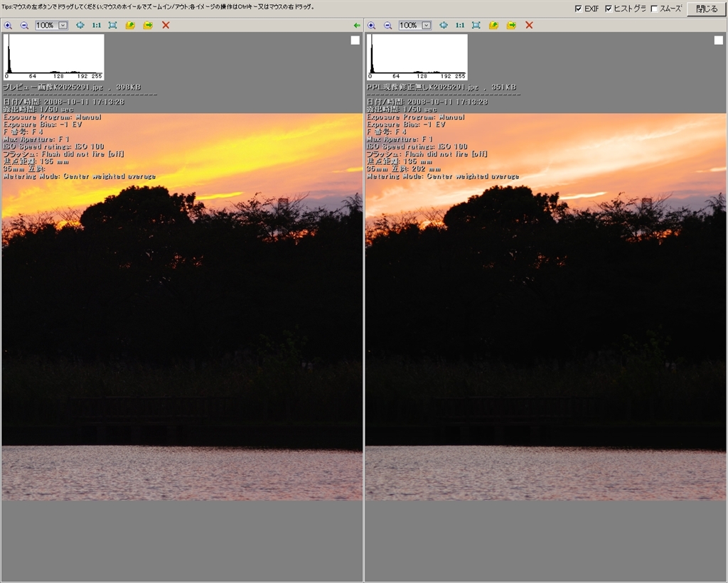Image resolution: width=728 pixels, height=583 pixels.
Task: Click the green left arrow icon
Action: coord(357,26)
